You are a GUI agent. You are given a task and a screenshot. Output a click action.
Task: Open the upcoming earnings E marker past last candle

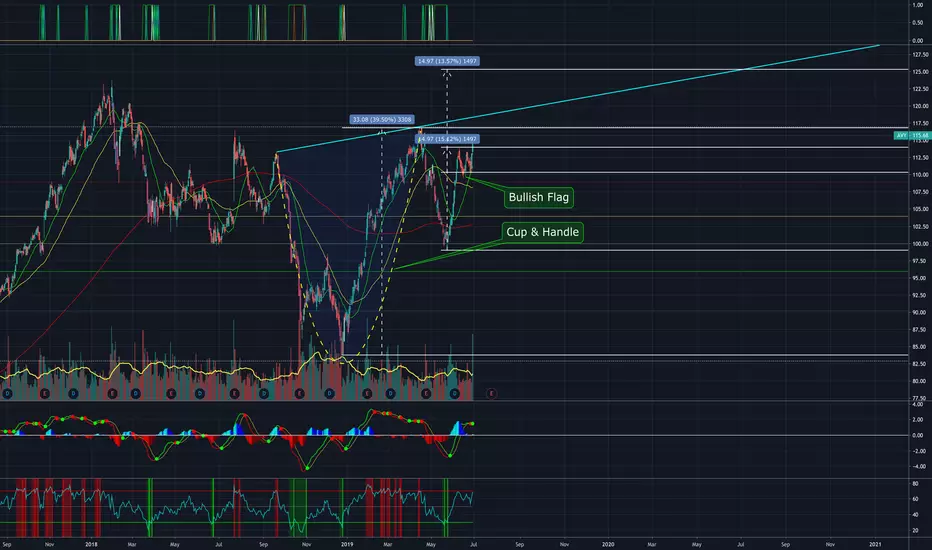491,394
